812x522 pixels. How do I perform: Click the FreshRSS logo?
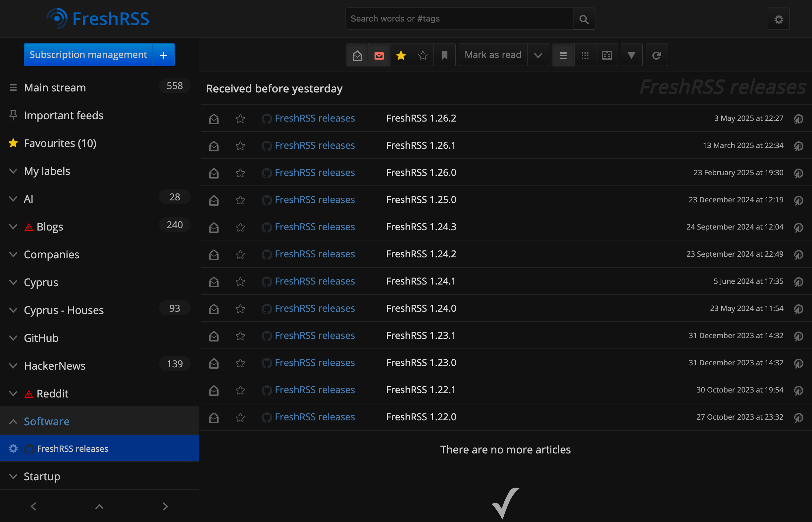point(98,19)
